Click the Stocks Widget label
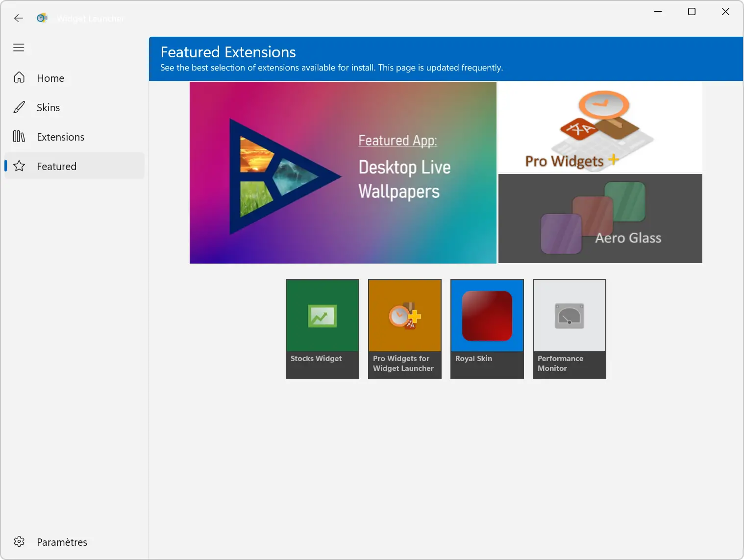Image resolution: width=744 pixels, height=560 pixels. (316, 359)
